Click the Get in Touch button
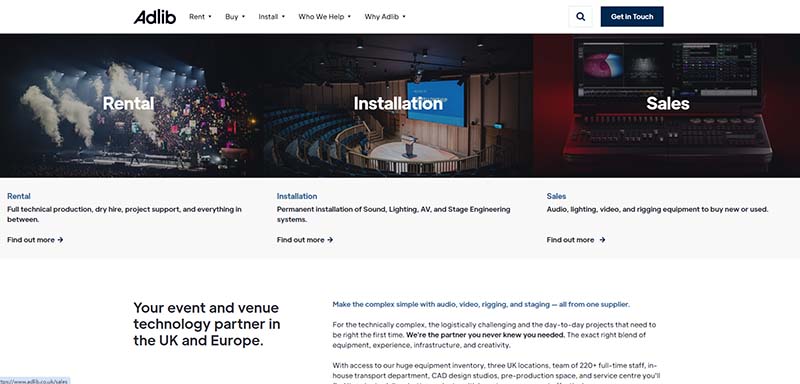The width and height of the screenshot is (800, 384). tap(632, 17)
